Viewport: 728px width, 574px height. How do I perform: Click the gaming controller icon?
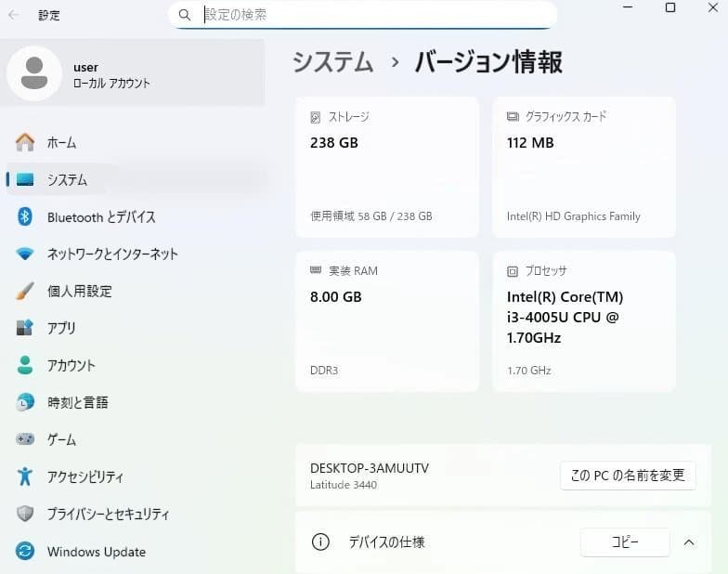click(25, 438)
